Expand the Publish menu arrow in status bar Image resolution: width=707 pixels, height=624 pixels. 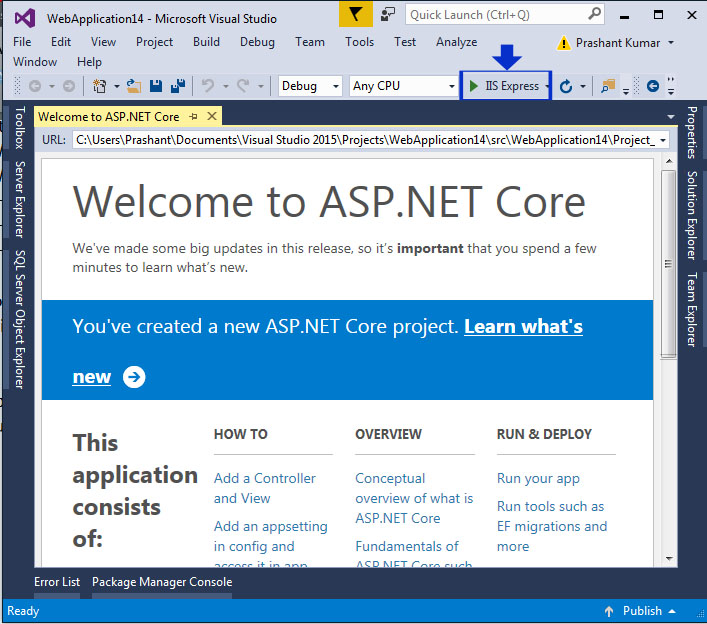(x=672, y=611)
